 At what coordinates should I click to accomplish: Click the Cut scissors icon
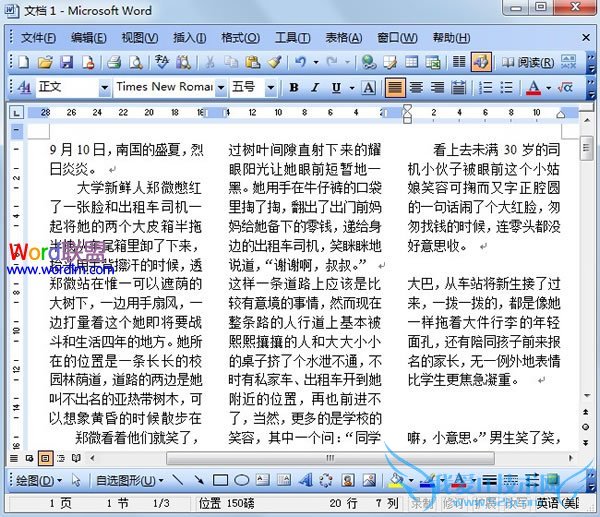pyautogui.click(x=210, y=62)
